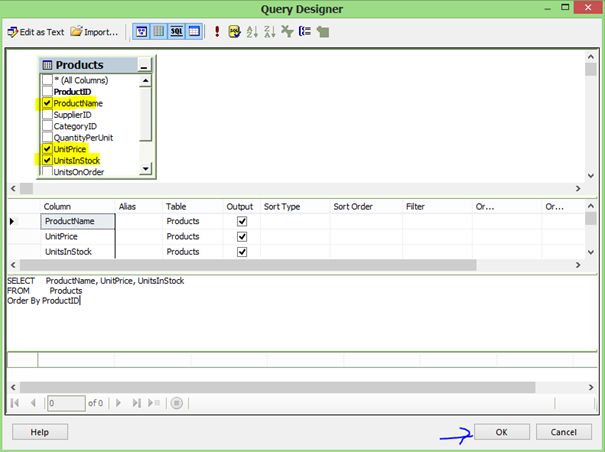This screenshot has height=452, width=605.
Task: Toggle the diagram pane icon
Action: (x=141, y=32)
